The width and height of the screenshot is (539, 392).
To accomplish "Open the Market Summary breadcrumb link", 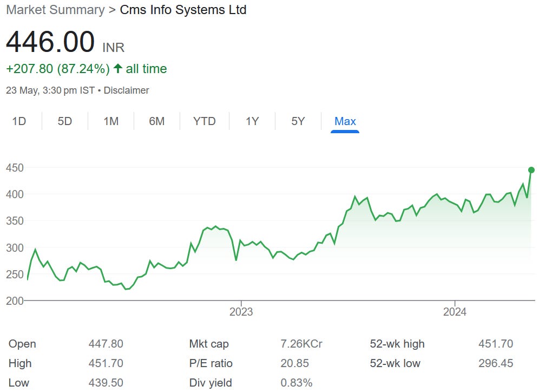I will [x=55, y=10].
